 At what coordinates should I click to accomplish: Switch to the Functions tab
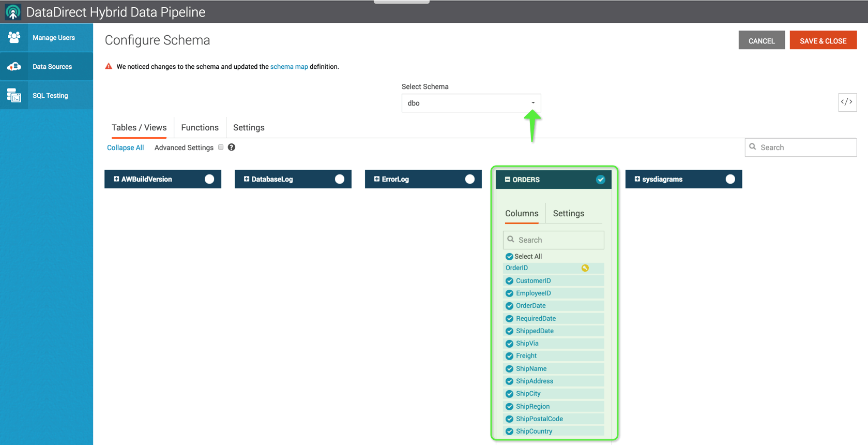(200, 128)
